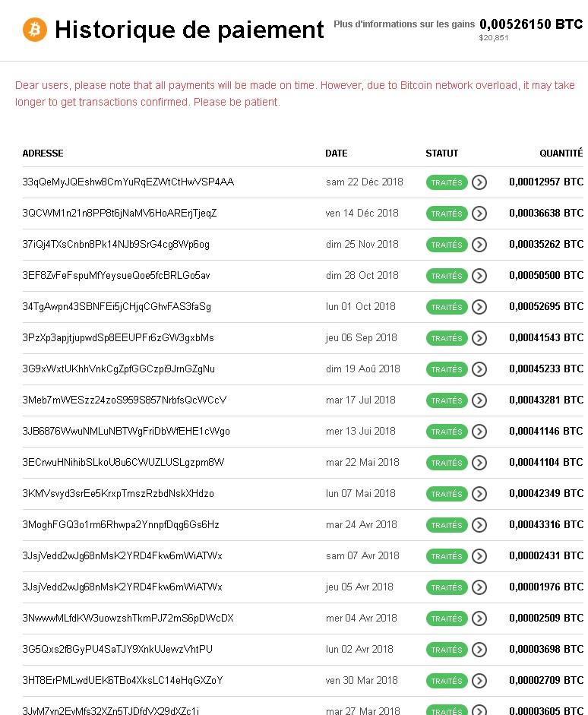The image size is (588, 715).
Task: Open details arrow for the 01 Oct 2018 payment
Action: (x=479, y=307)
